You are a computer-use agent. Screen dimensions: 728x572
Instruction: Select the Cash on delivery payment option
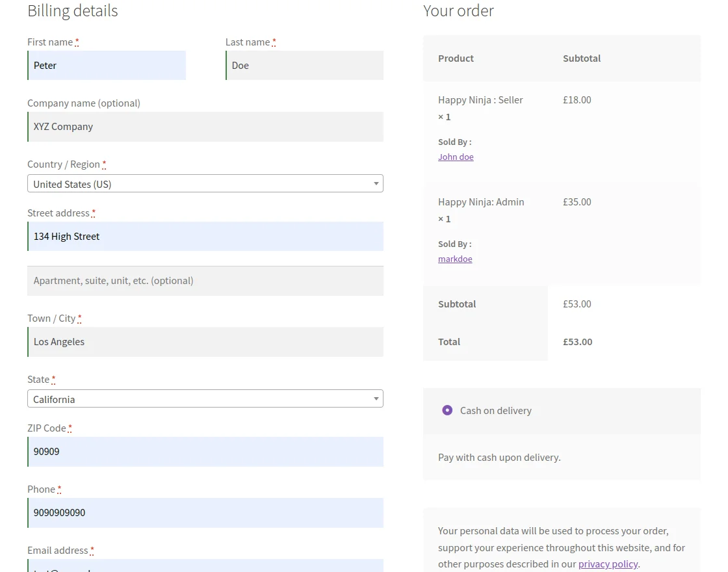447,410
